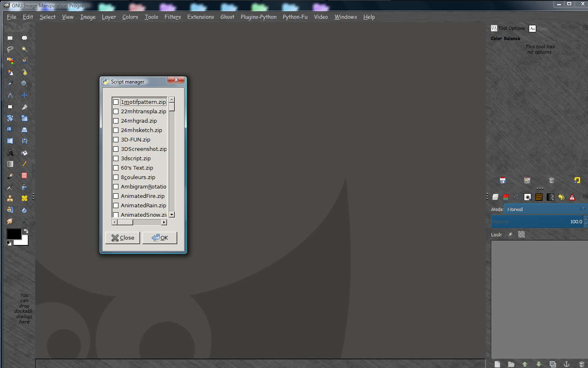Screen dimensions: 588x368
Task: Check 24mhsketch.zip in the list
Action: click(x=116, y=130)
